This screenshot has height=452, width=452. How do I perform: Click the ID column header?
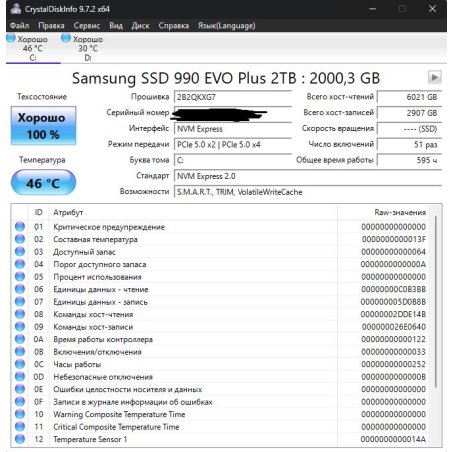(x=39, y=212)
